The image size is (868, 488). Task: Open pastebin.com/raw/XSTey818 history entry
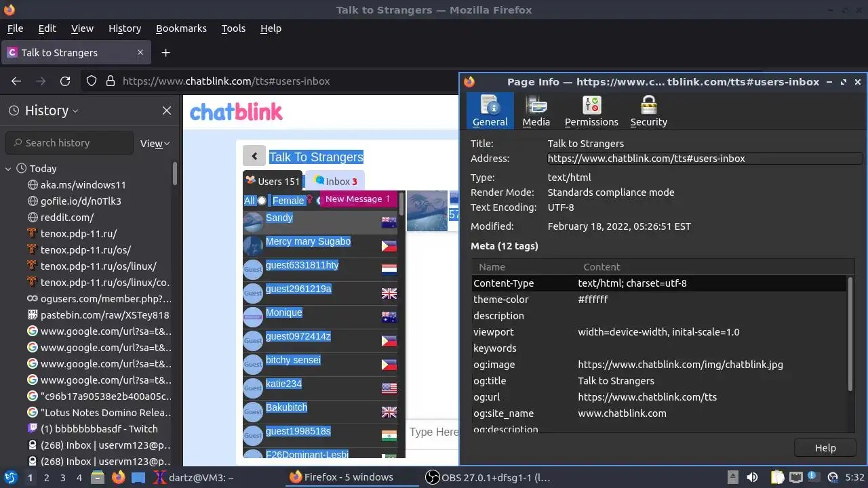click(98, 315)
